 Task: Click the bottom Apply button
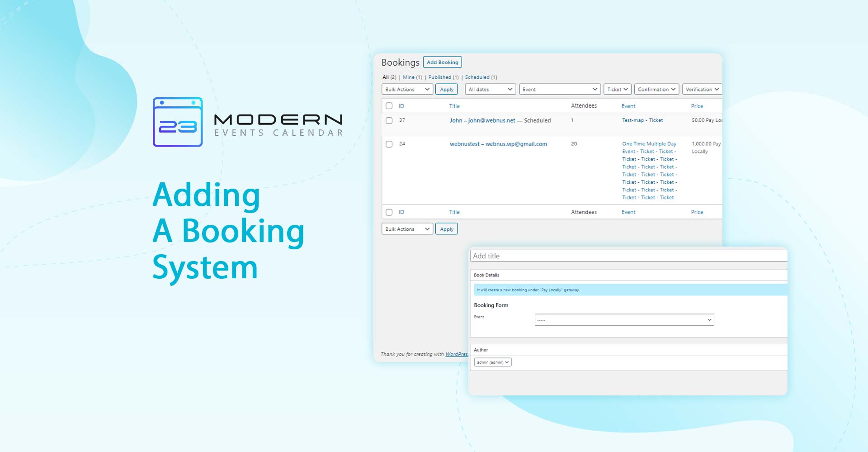click(447, 229)
